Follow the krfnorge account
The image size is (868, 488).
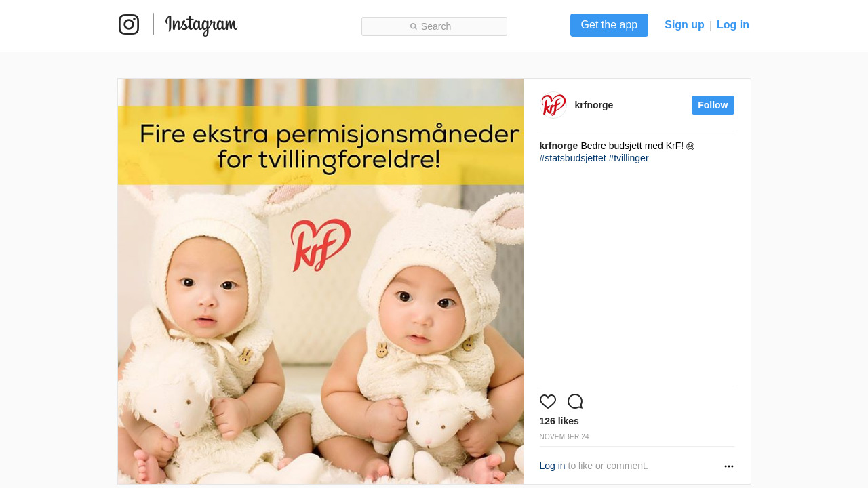[x=713, y=105]
